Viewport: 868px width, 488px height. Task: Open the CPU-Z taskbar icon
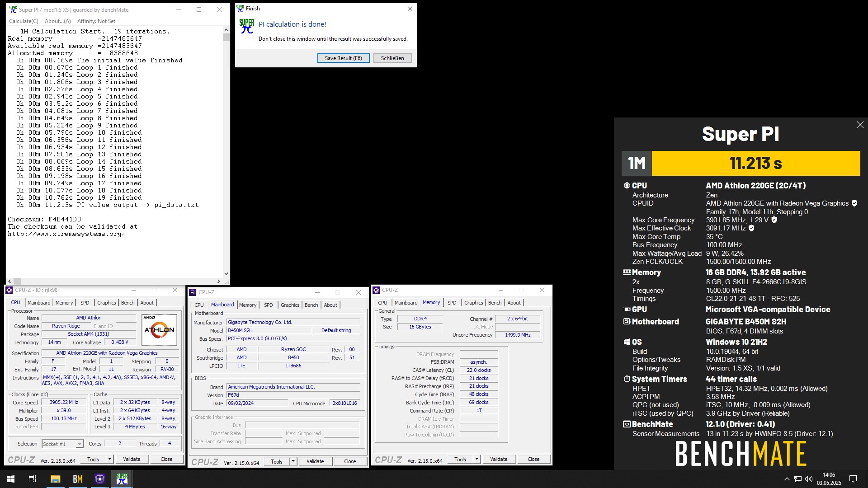(100, 479)
